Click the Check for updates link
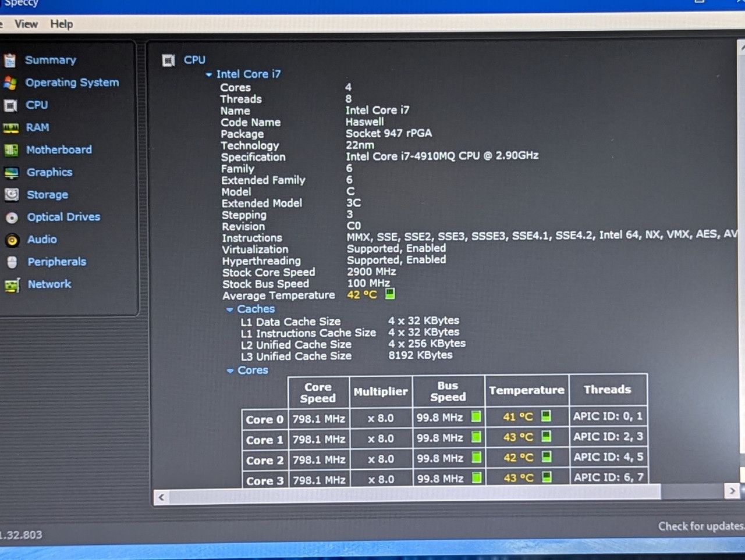Viewport: 745px width, 560px height. tap(701, 526)
